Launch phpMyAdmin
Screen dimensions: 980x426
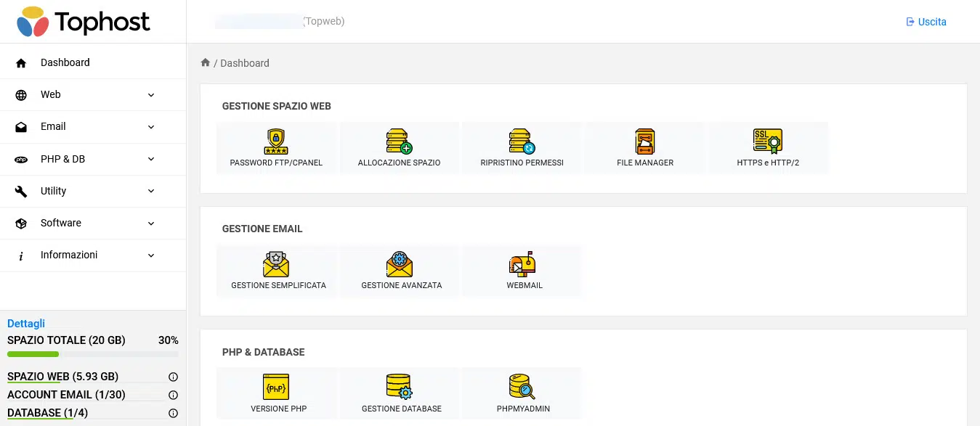coord(523,393)
